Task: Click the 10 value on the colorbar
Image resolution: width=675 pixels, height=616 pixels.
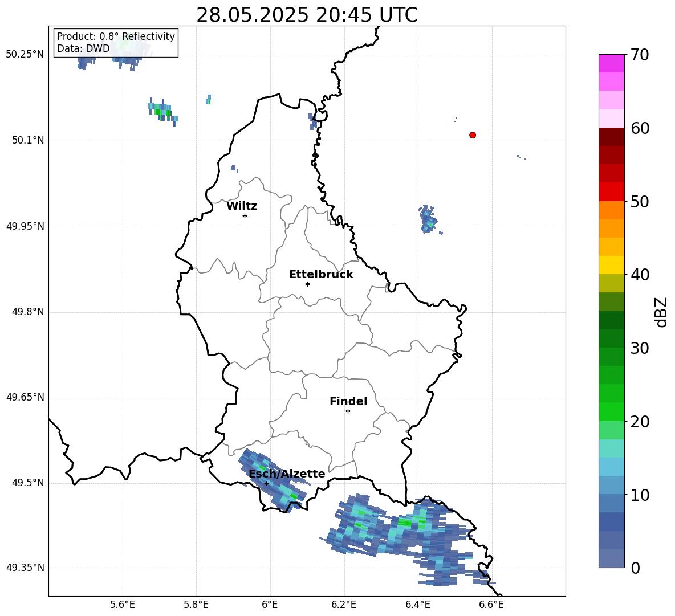Action: 640,495
